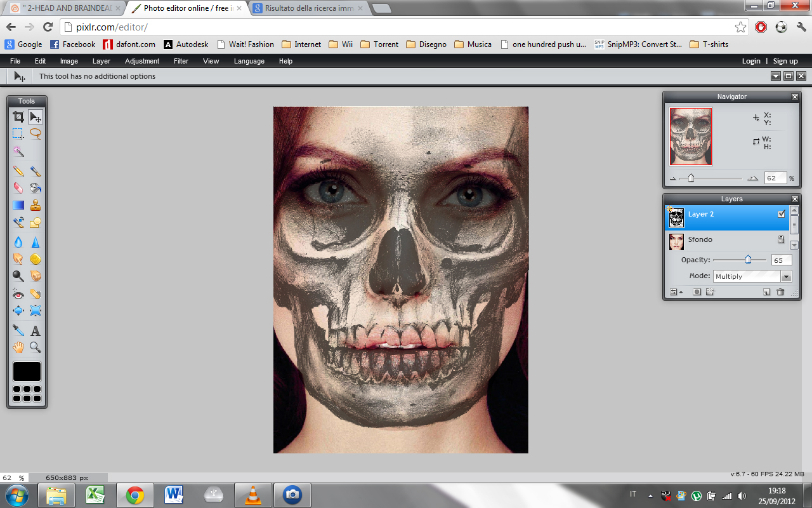Select the Red Eye Reduction tool
This screenshot has width=812, height=508.
[18, 294]
